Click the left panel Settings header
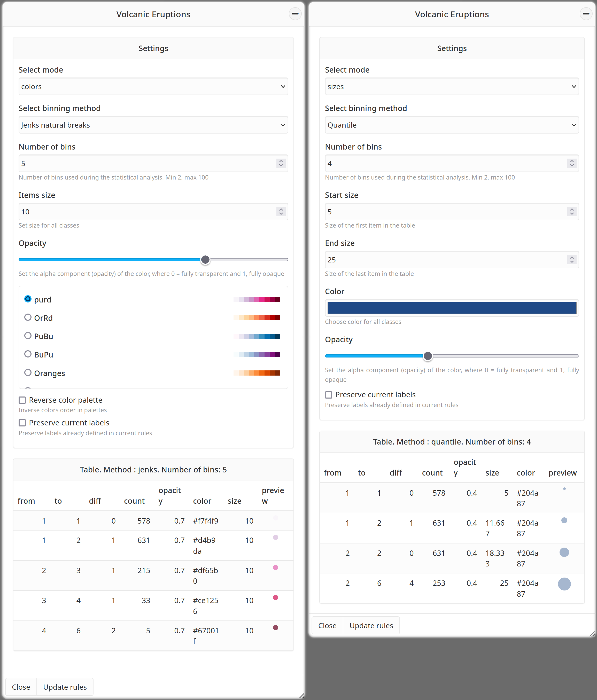 point(153,48)
